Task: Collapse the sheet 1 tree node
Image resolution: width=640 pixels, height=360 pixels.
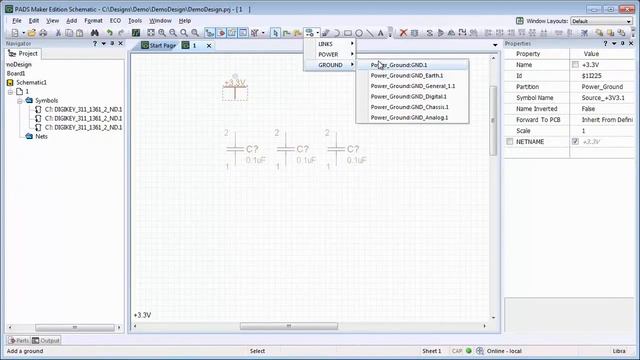Action: click(10, 92)
